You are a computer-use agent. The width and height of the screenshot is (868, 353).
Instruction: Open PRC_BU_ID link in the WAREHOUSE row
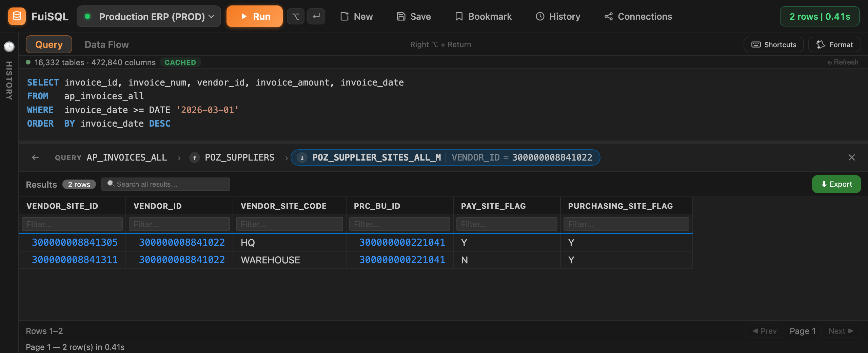402,260
